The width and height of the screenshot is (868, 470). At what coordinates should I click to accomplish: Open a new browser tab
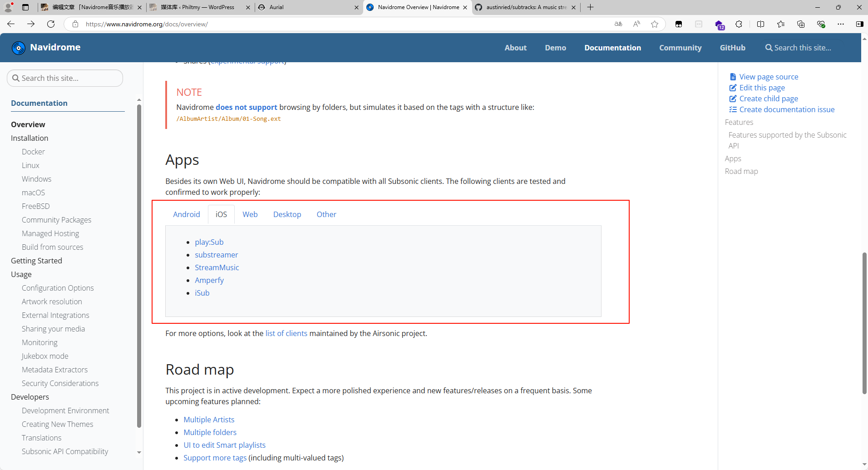pyautogui.click(x=590, y=7)
